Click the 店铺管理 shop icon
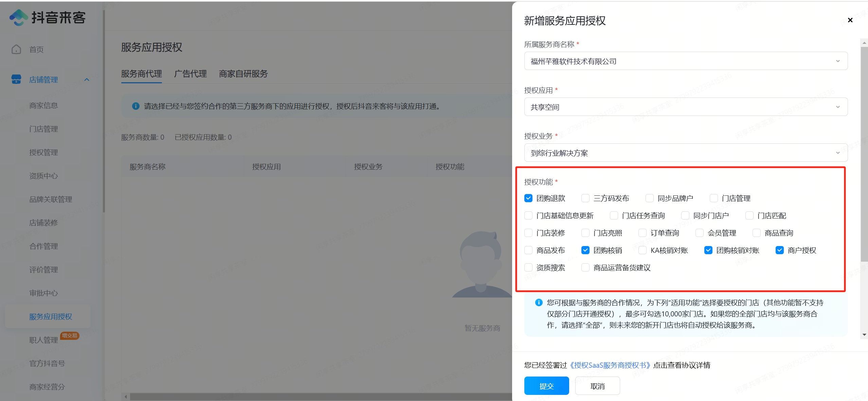This screenshot has width=868, height=401. [x=16, y=80]
